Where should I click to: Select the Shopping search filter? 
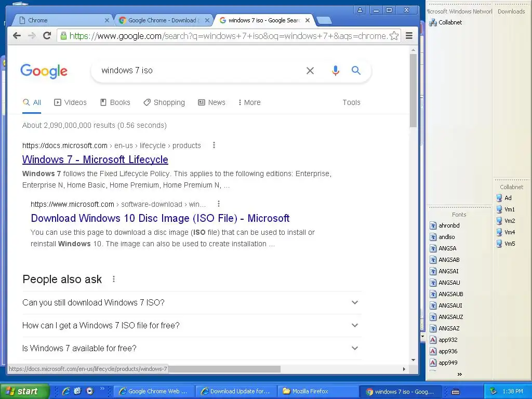[164, 102]
